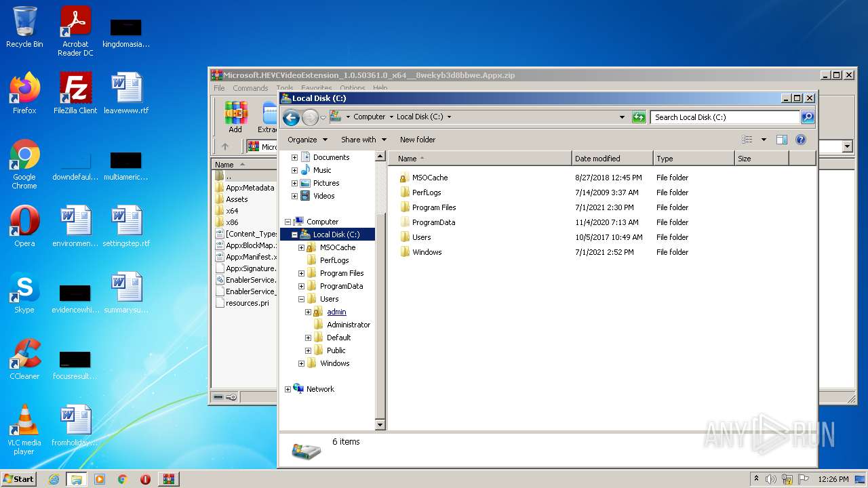Open FileZilla Client desktop shortcut

tap(75, 93)
